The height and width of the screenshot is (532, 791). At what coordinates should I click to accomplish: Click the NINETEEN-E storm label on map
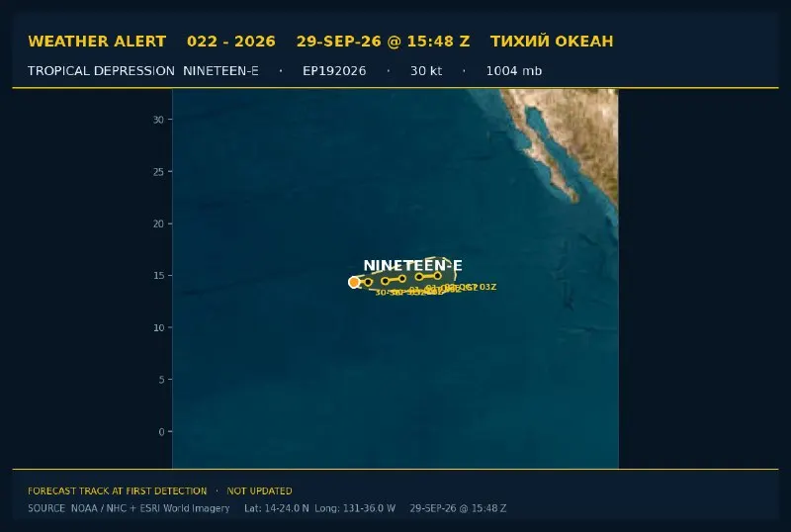[412, 265]
